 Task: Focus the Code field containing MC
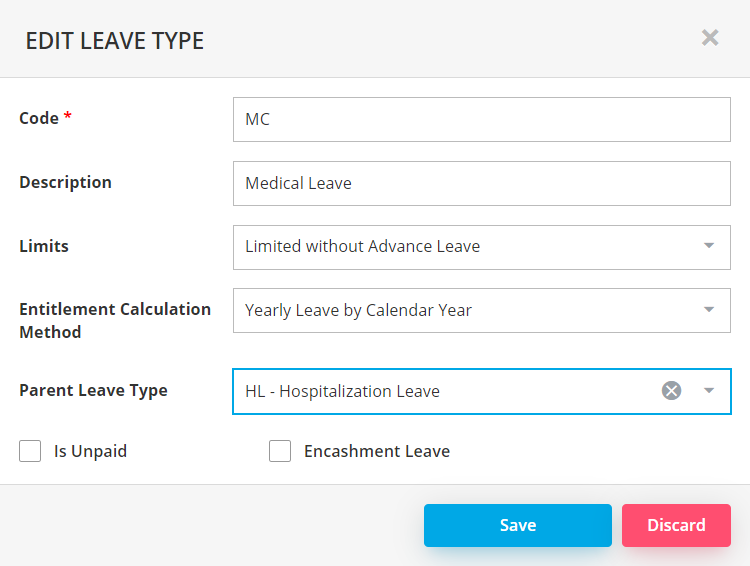(x=481, y=119)
